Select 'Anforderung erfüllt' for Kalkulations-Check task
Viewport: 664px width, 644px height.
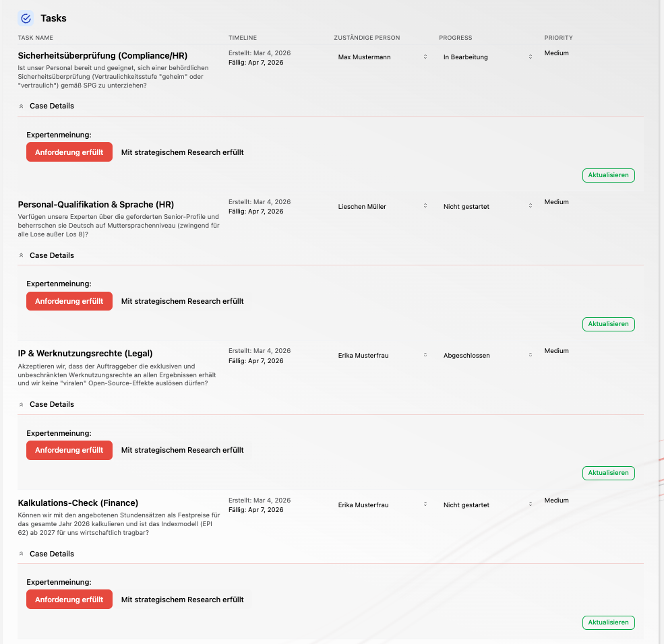pyautogui.click(x=69, y=600)
